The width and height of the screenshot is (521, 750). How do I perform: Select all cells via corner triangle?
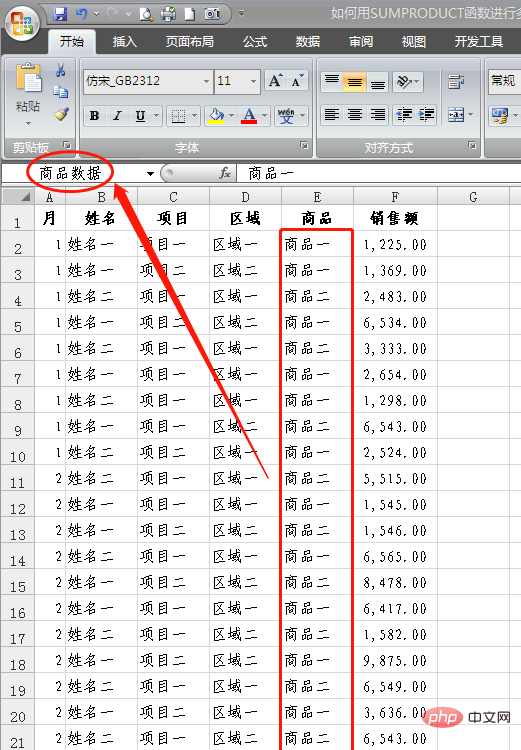click(x=18, y=196)
